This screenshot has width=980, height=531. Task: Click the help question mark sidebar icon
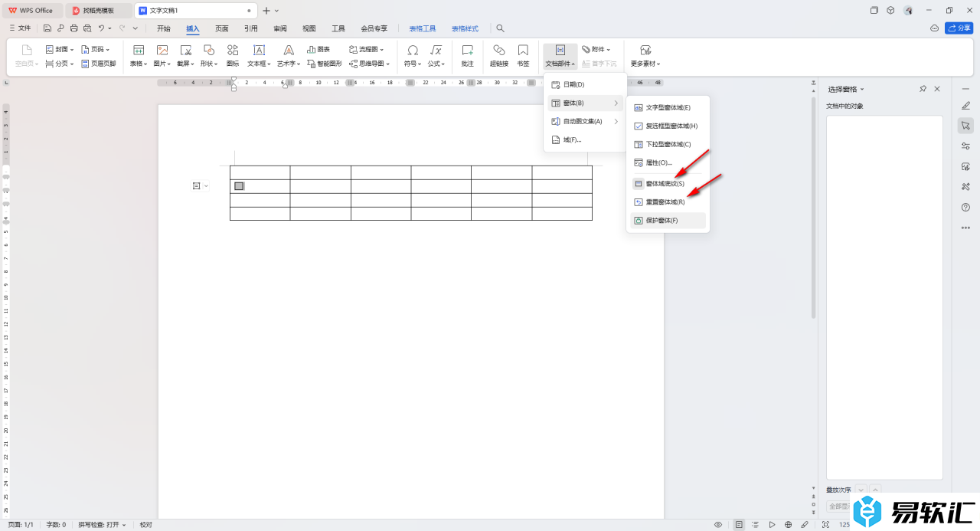pyautogui.click(x=965, y=208)
